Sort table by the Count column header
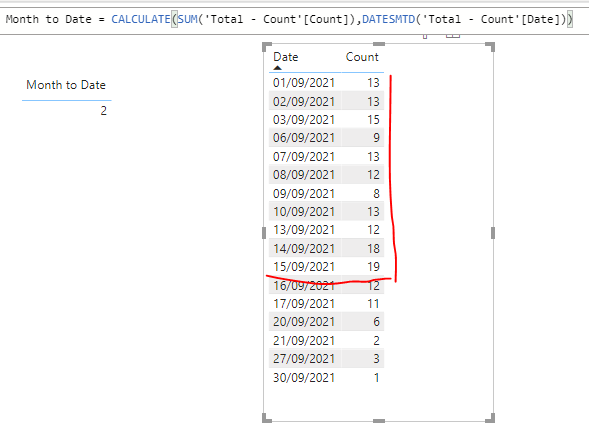This screenshot has width=589, height=439. [x=362, y=57]
